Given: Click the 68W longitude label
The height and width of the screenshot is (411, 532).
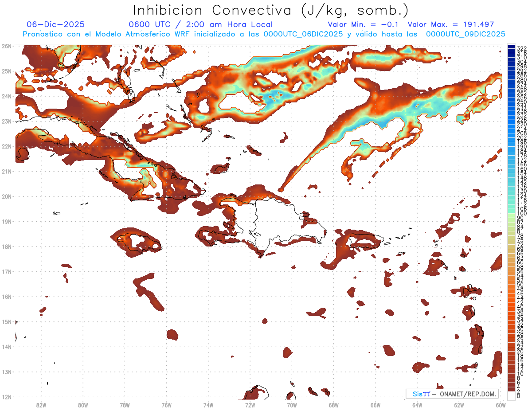Looking at the screenshot, I should [333, 405].
